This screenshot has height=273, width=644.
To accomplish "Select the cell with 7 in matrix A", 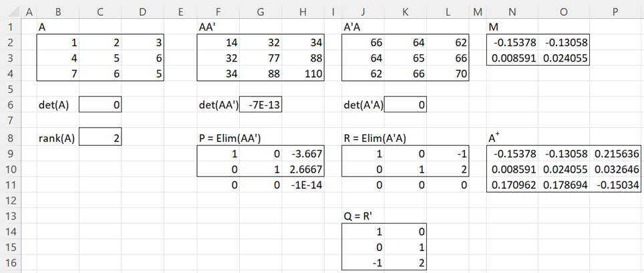I will (58, 74).
